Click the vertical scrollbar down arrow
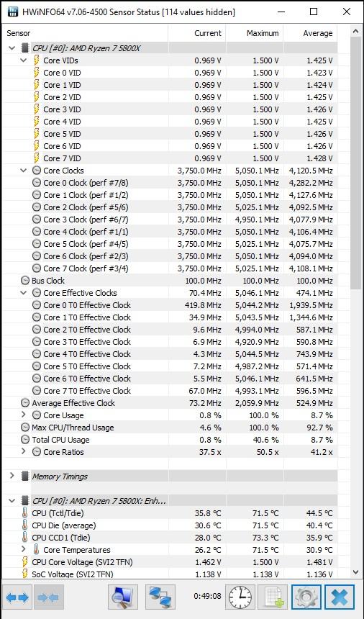Image resolution: width=364 pixels, height=619 pixels. (355, 571)
